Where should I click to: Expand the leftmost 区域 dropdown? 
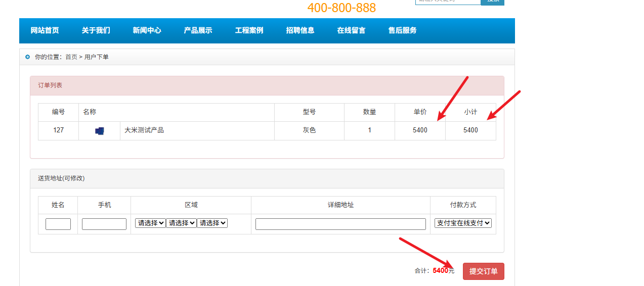(x=150, y=223)
